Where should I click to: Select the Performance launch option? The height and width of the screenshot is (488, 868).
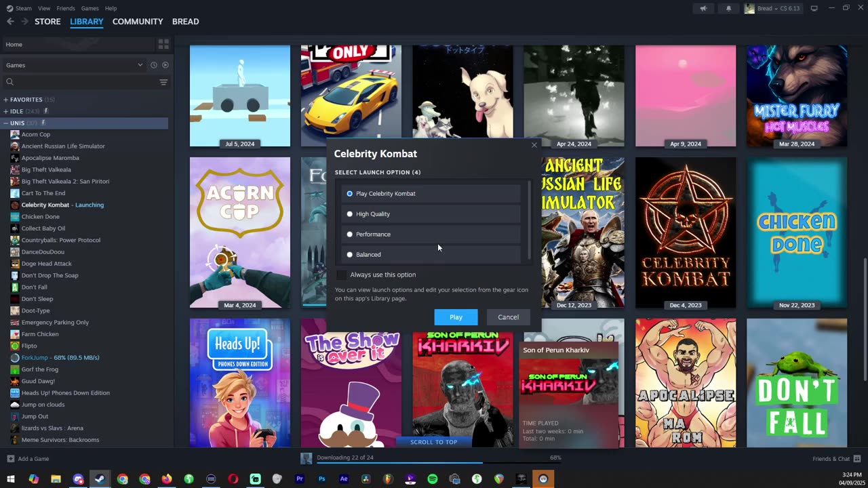pos(431,235)
